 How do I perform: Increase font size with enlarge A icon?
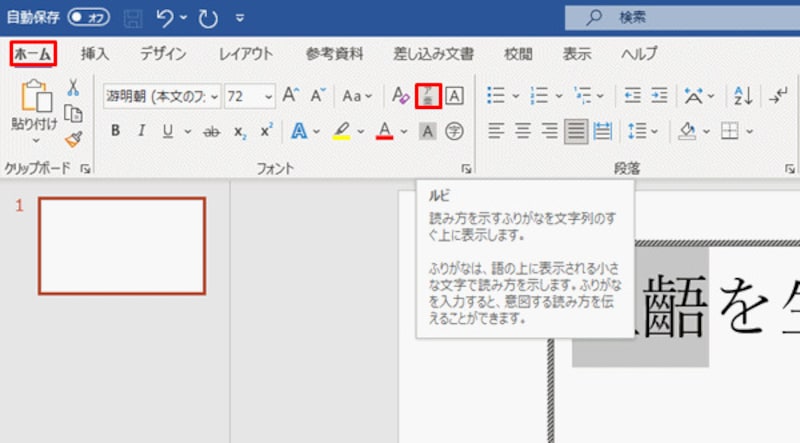(x=291, y=95)
